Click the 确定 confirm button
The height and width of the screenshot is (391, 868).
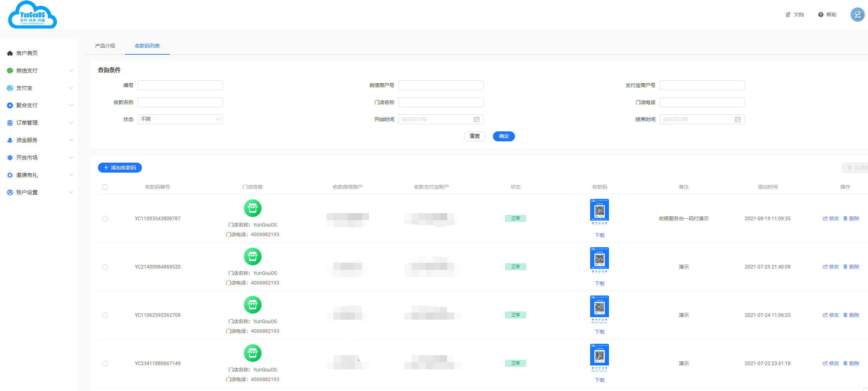(504, 136)
